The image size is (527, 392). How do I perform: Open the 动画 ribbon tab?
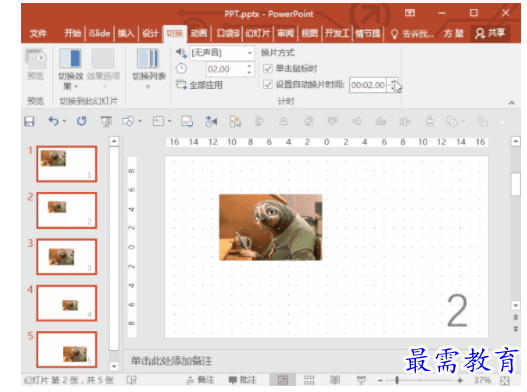(199, 33)
